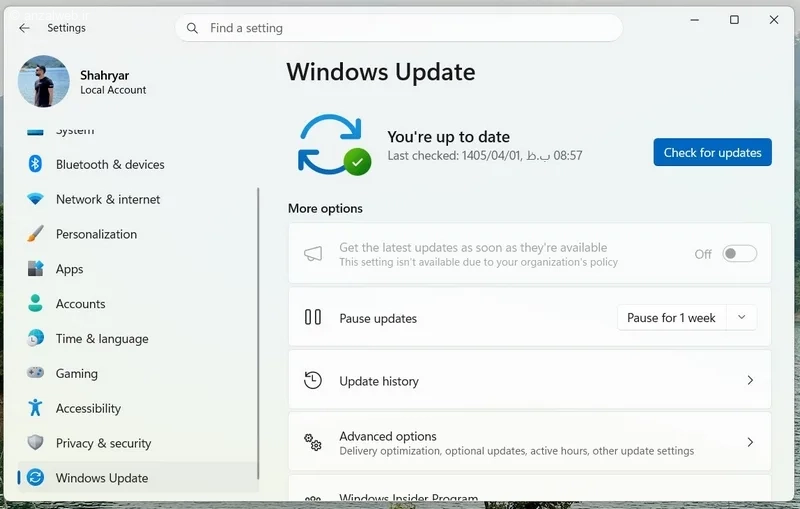Click the Accessibility figure icon
The width and height of the screenshot is (800, 509).
(35, 408)
